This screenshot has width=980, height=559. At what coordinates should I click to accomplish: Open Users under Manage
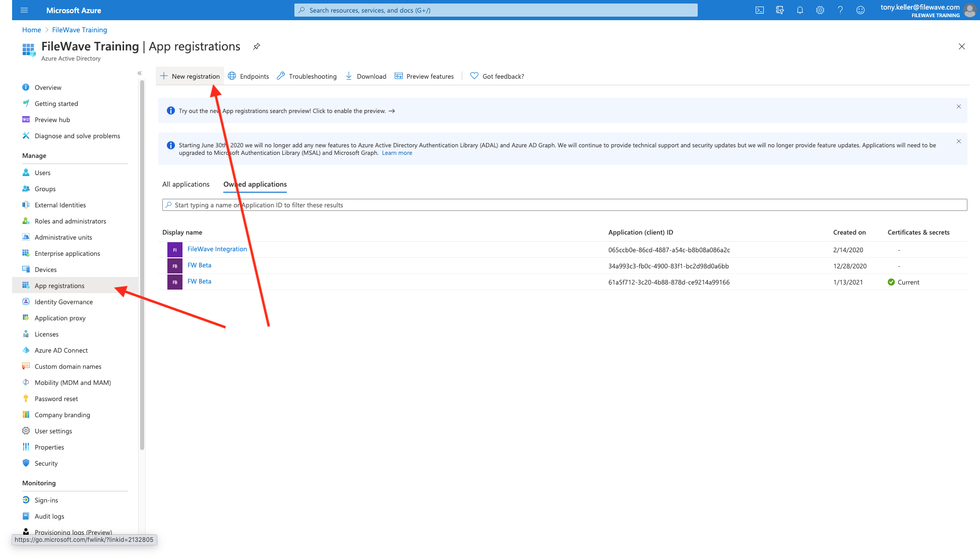tap(43, 173)
